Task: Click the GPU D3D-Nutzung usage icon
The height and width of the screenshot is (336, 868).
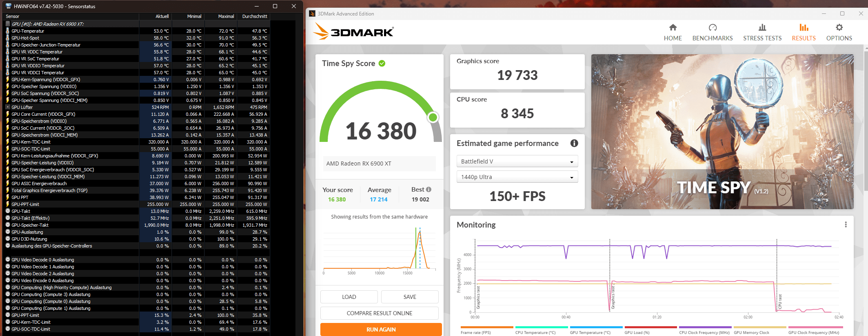Action: point(7,239)
